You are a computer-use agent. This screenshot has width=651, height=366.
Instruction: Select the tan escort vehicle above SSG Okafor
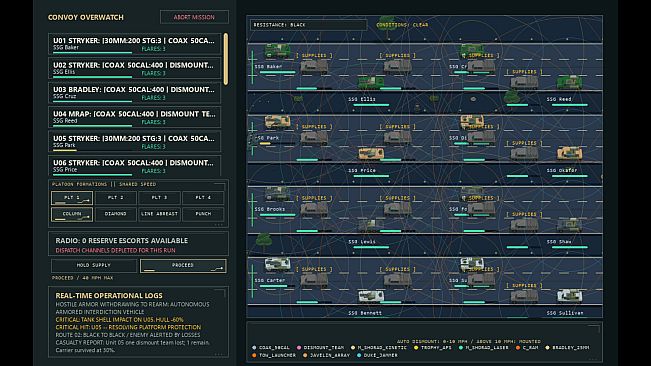[569, 153]
